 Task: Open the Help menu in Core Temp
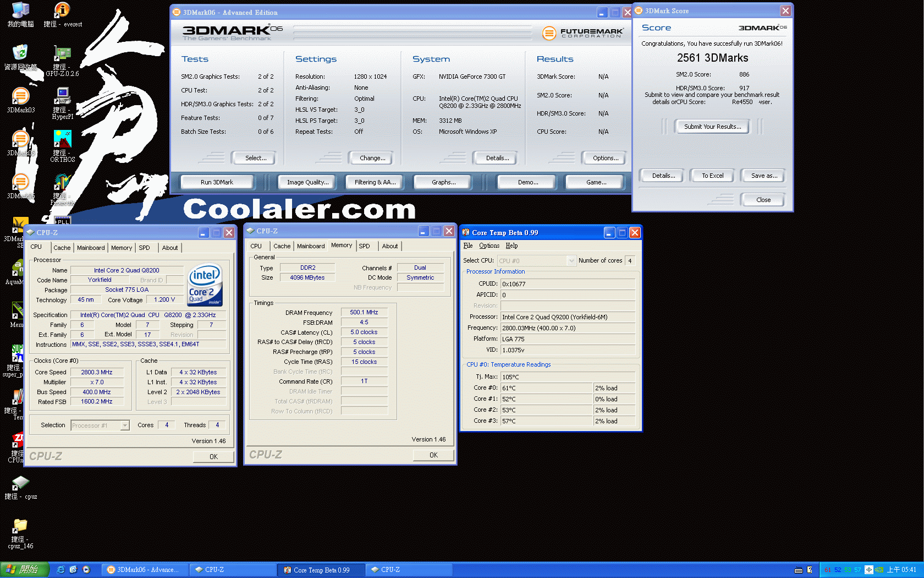pos(512,246)
